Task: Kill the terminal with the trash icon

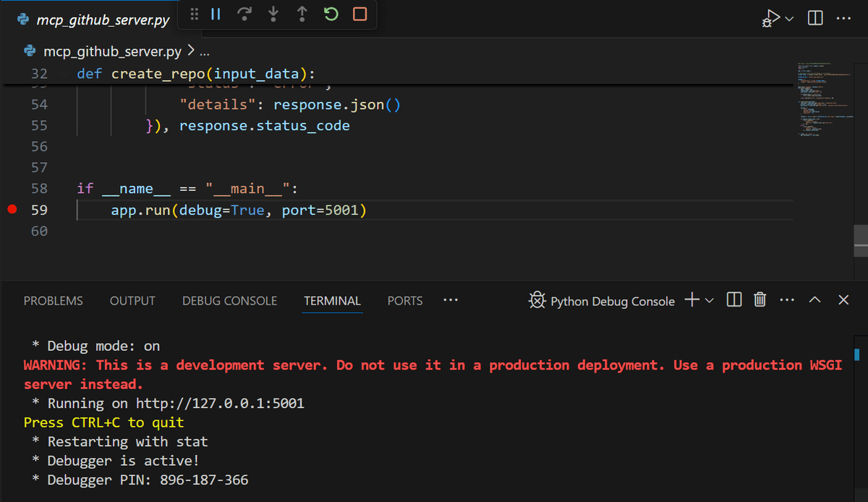Action: click(759, 300)
